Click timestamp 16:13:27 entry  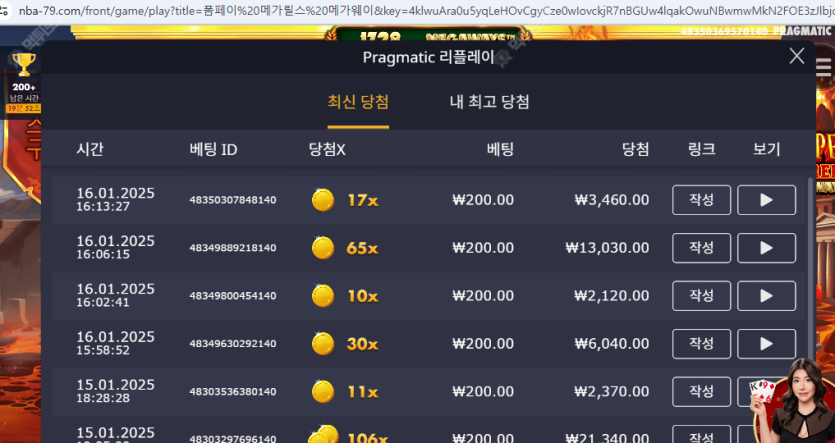point(103,207)
